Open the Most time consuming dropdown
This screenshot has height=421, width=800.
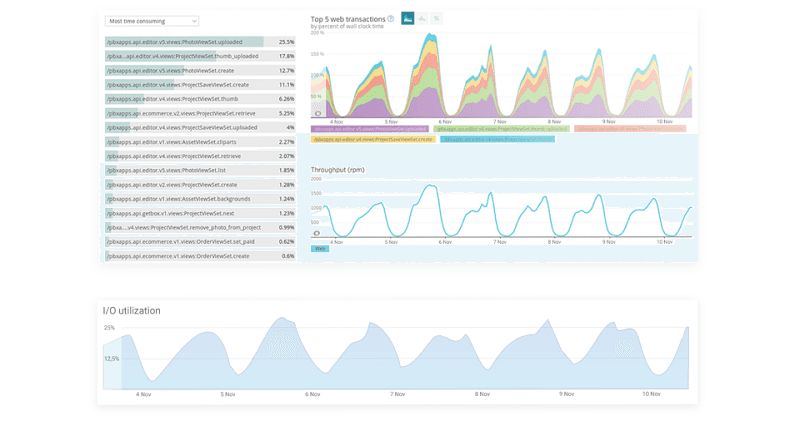point(152,21)
